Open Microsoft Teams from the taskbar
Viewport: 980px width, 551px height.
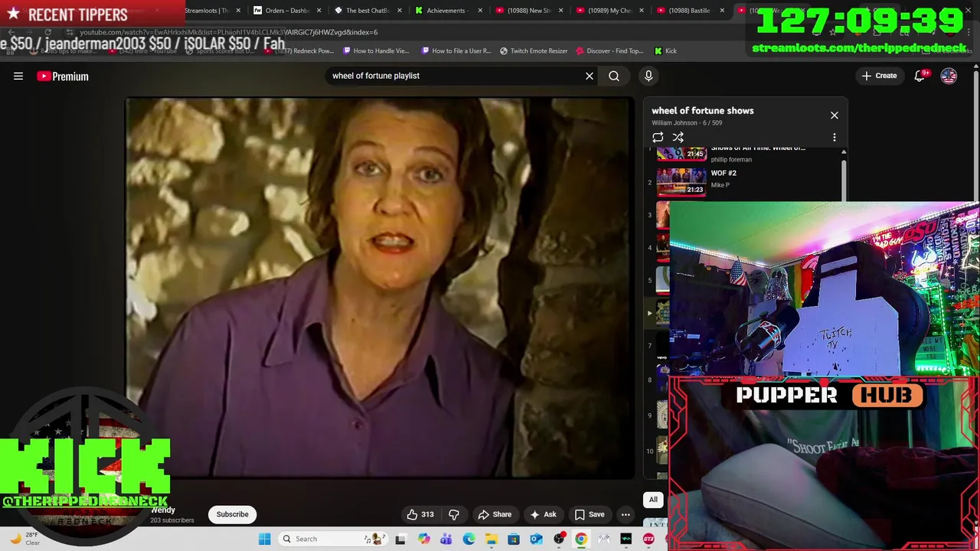tap(446, 539)
